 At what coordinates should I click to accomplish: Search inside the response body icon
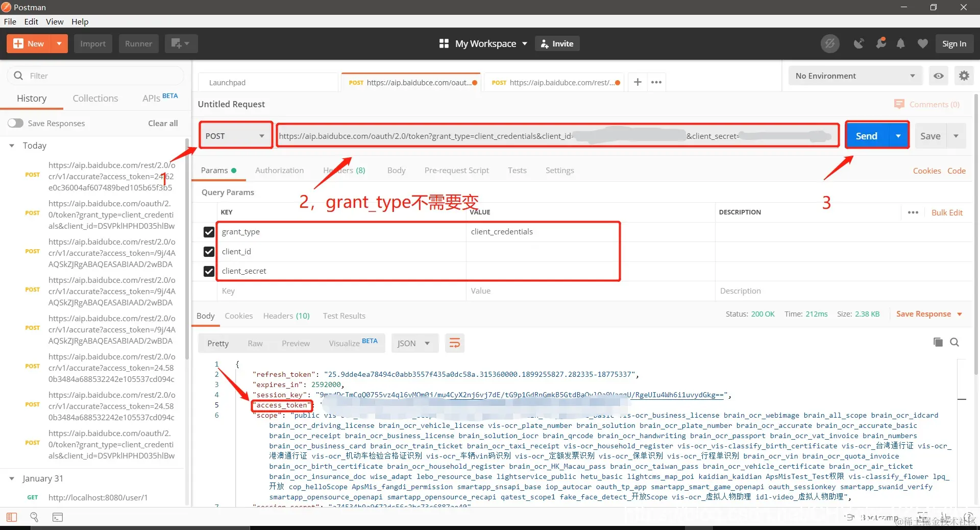(x=954, y=342)
